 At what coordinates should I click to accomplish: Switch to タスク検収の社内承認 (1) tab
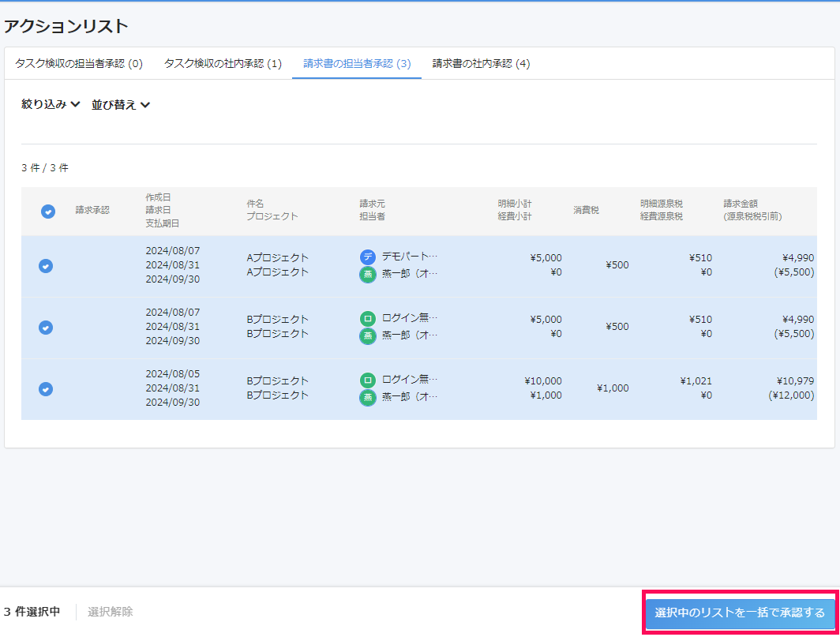point(223,64)
